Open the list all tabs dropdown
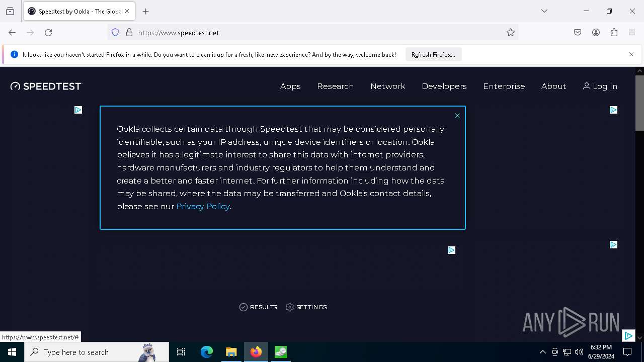 click(544, 11)
